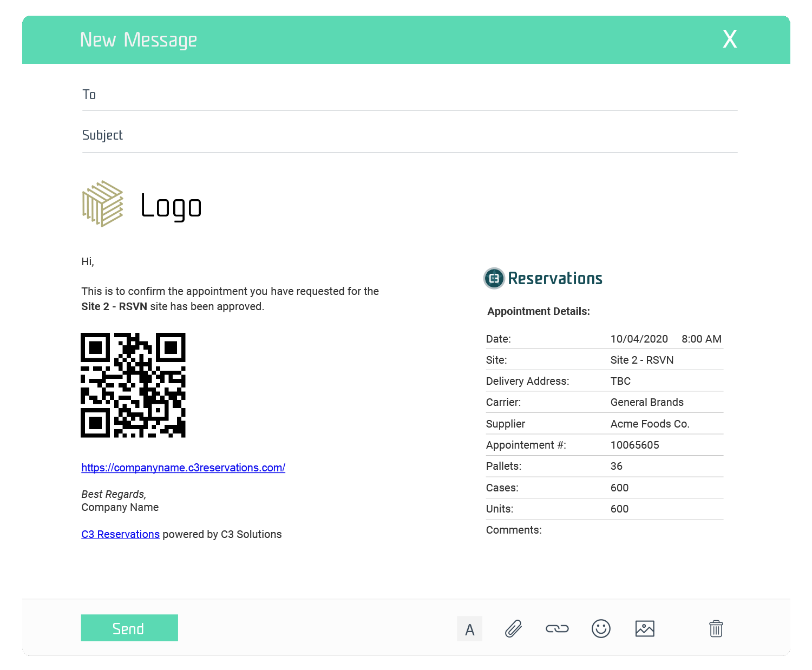Viewport: 812px width, 670px height.
Task: Open text formatting options (A icon)
Action: [469, 629]
